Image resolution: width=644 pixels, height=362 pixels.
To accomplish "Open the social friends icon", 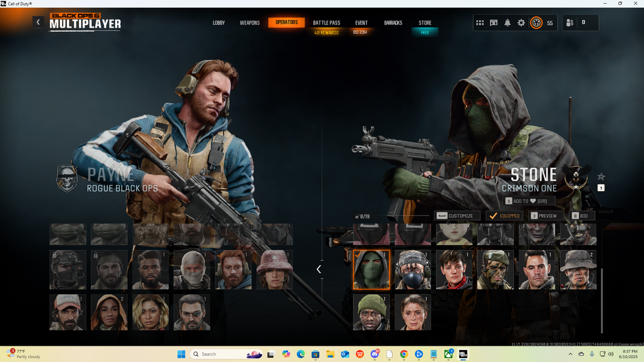I will [569, 23].
